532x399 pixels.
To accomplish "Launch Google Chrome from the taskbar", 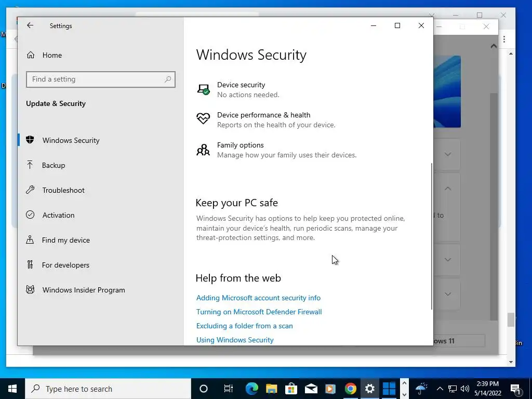I will 351,389.
